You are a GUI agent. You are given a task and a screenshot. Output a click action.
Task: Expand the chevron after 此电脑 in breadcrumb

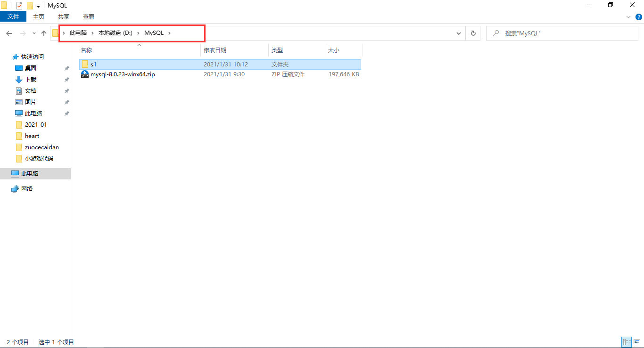tap(93, 33)
